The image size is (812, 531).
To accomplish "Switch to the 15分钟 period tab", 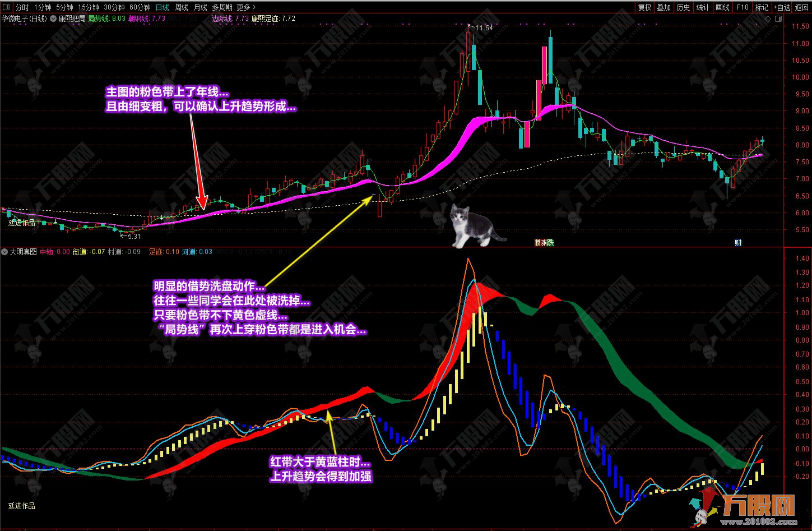I will coord(88,7).
